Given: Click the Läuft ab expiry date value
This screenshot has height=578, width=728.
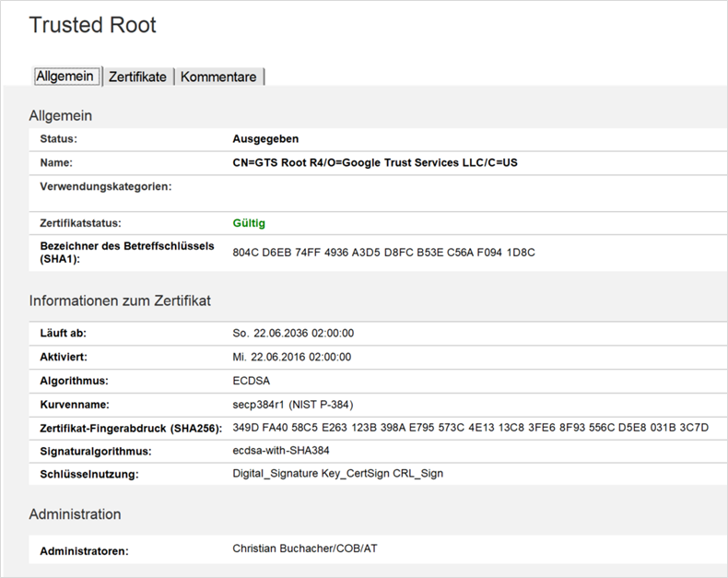Looking at the screenshot, I should (293, 334).
